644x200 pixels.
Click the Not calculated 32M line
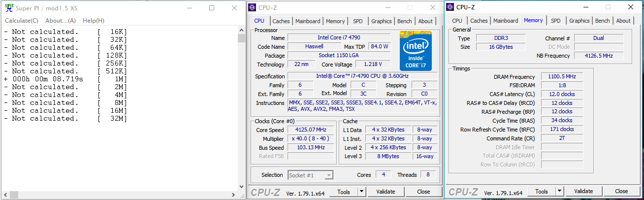click(65, 118)
